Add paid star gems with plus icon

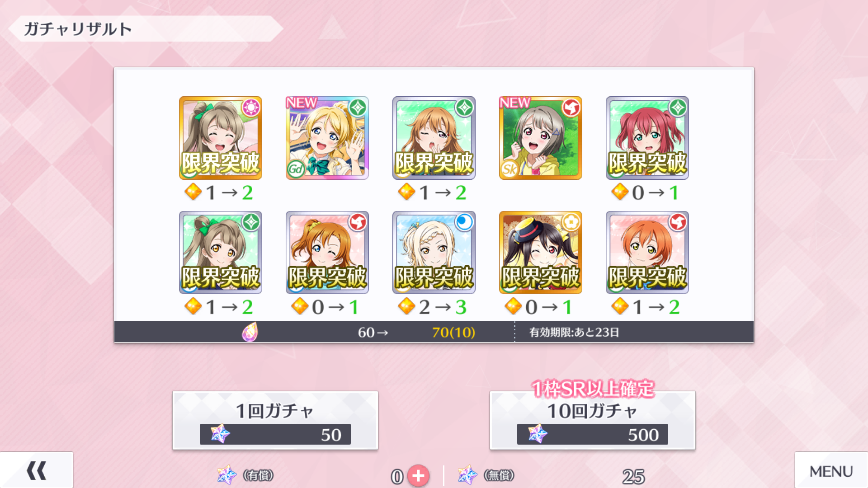pos(419,476)
